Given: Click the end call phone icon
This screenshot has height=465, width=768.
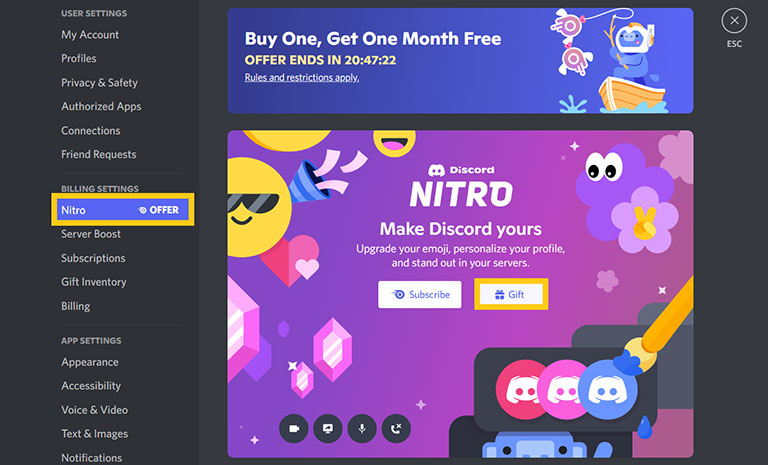Looking at the screenshot, I should [x=396, y=428].
